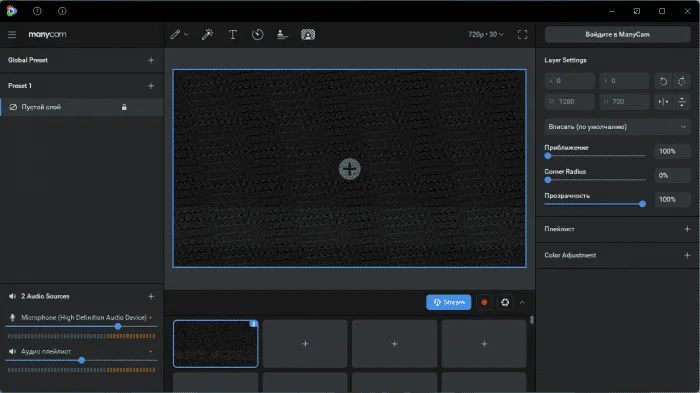
Task: Click the Stream button
Action: click(449, 302)
